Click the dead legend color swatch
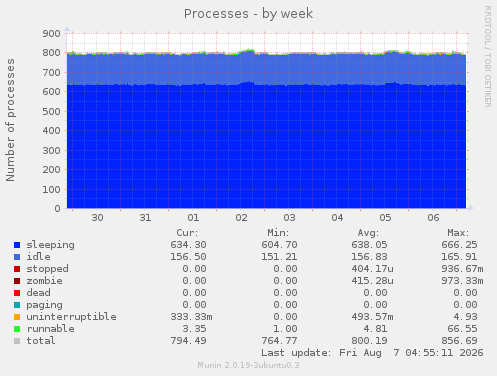Image resolution: width=497 pixels, height=376 pixels. click(x=17, y=293)
